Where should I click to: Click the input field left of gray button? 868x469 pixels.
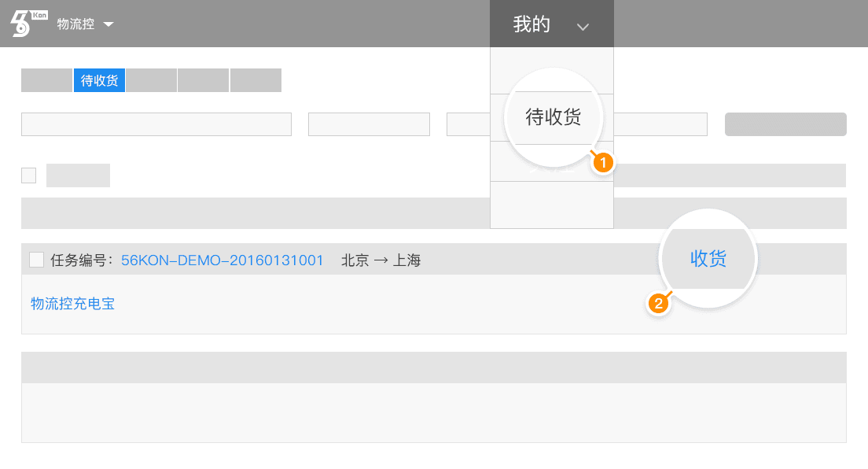click(x=660, y=124)
